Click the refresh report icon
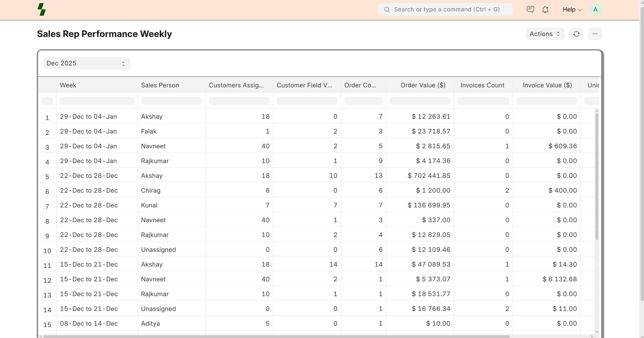 point(576,34)
